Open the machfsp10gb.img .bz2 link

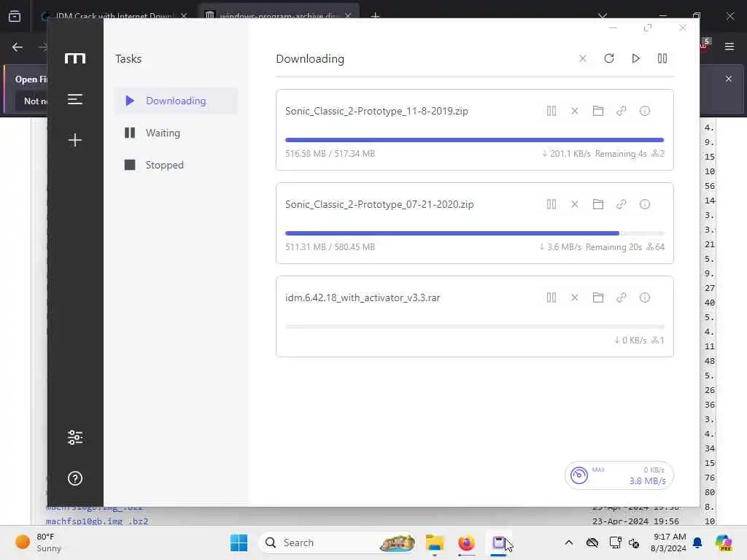[97, 521]
